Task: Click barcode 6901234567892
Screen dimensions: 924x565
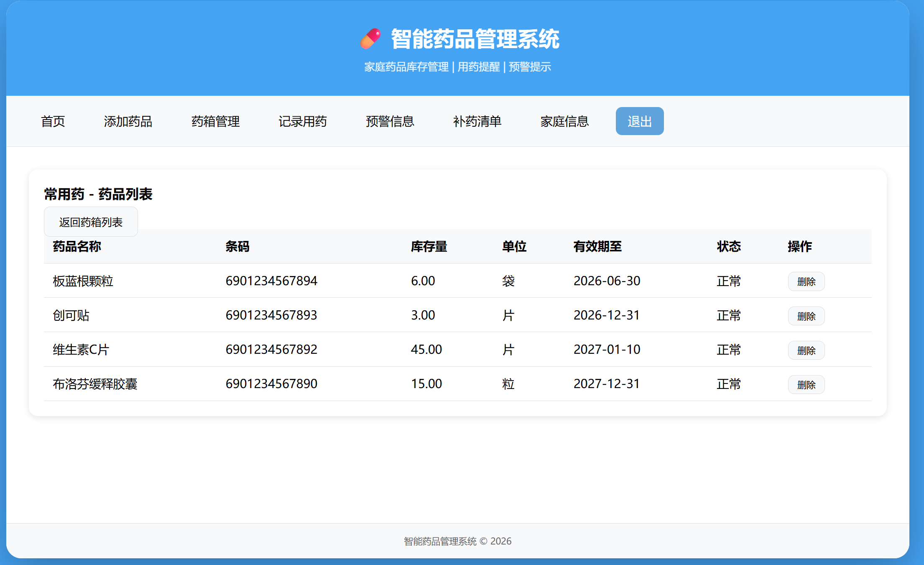Action: [x=272, y=350]
